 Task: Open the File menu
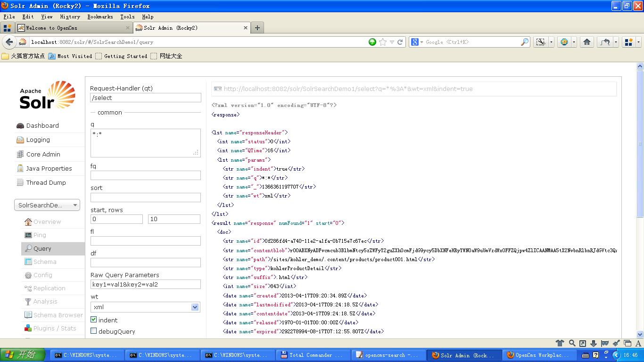point(9,16)
